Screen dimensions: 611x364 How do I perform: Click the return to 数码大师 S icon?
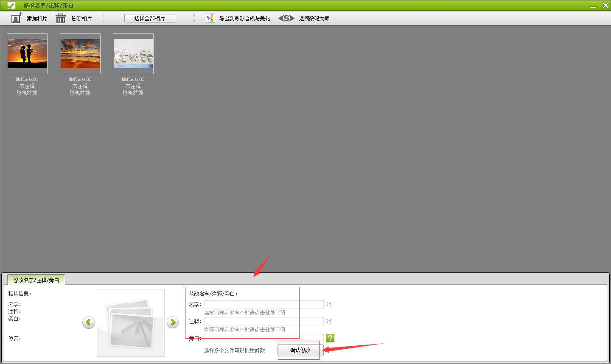pos(286,18)
